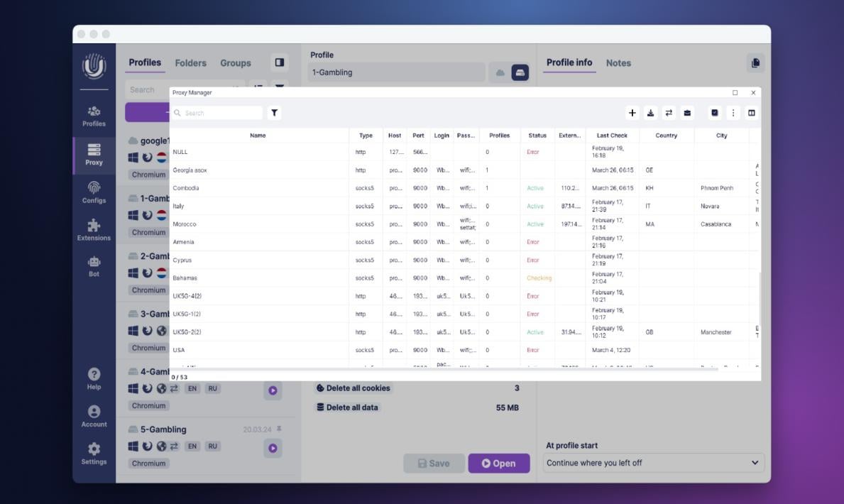Switch to the Notes tab

point(618,63)
